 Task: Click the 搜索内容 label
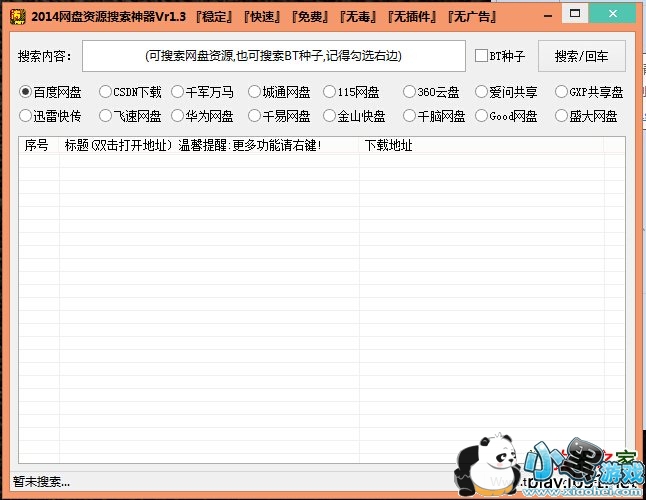[44, 56]
